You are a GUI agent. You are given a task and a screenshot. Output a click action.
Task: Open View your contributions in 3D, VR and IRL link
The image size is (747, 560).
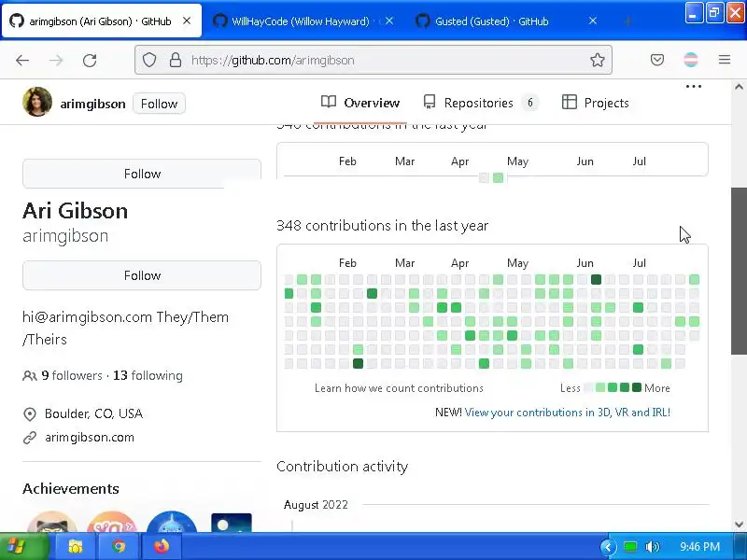[x=568, y=413]
